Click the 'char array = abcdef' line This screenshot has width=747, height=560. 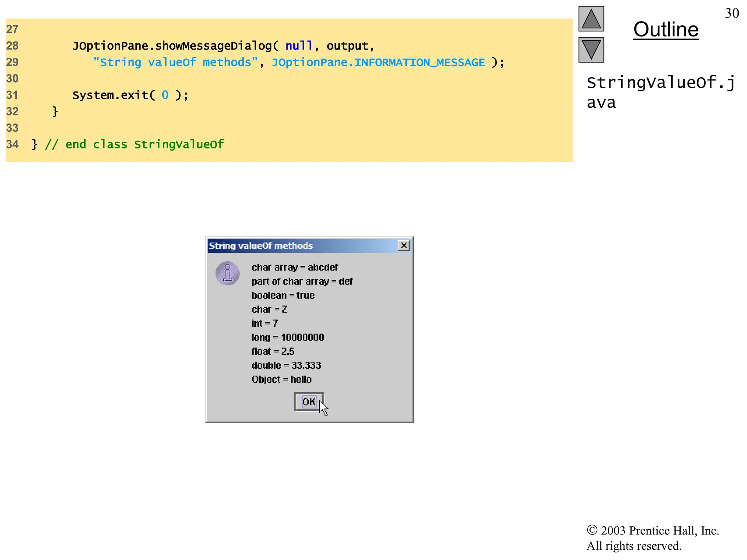point(294,267)
